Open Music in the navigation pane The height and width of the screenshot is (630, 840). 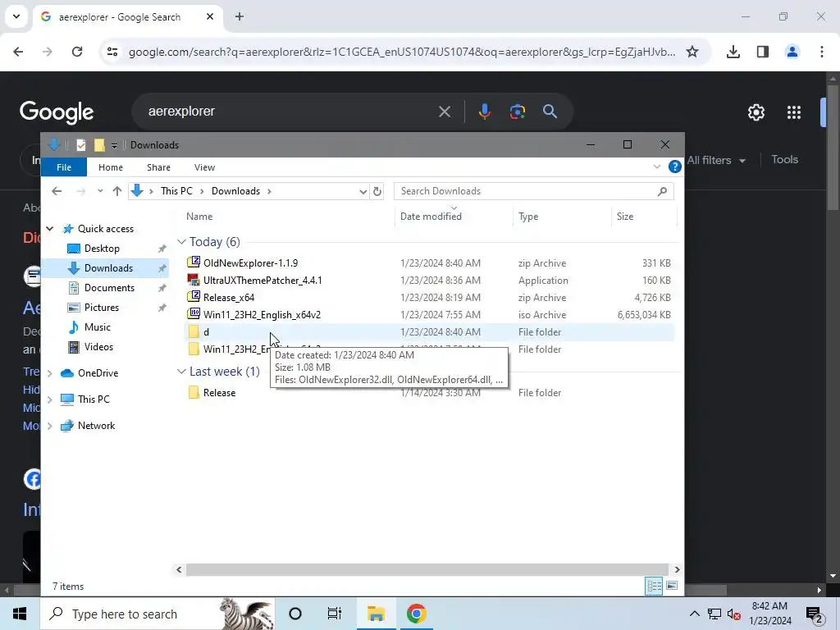pyautogui.click(x=98, y=327)
